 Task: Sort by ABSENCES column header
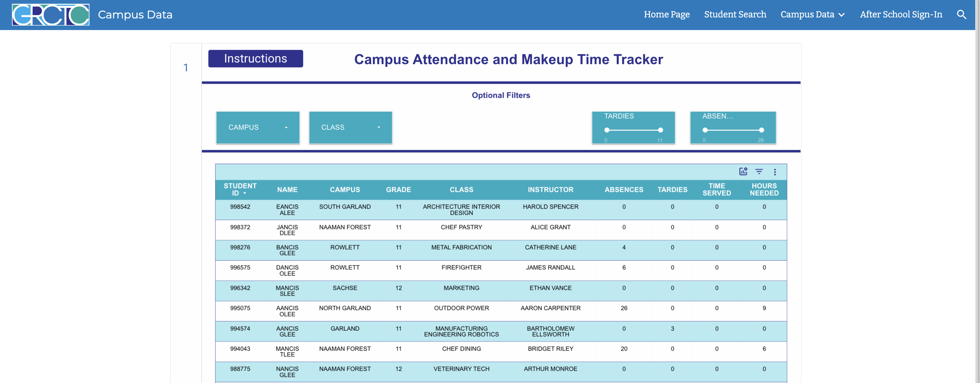pyautogui.click(x=624, y=189)
